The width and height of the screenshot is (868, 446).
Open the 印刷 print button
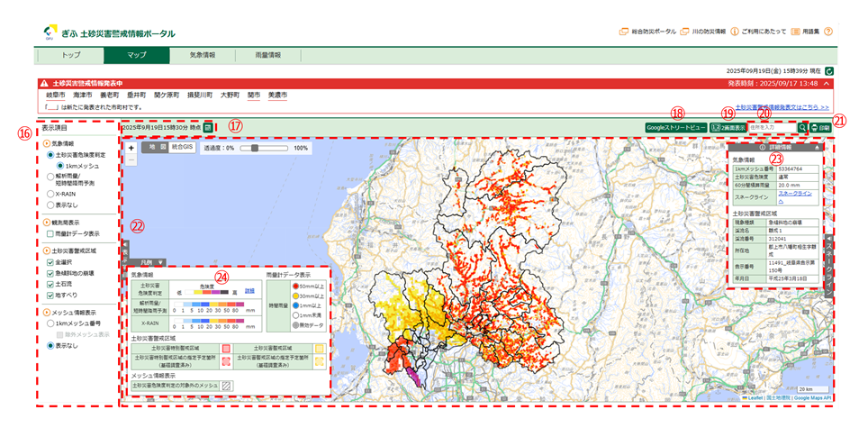point(820,129)
